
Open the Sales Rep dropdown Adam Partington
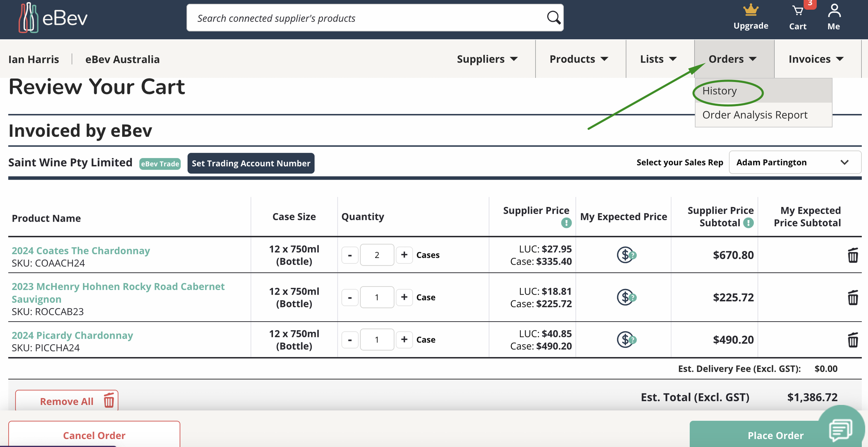794,163
